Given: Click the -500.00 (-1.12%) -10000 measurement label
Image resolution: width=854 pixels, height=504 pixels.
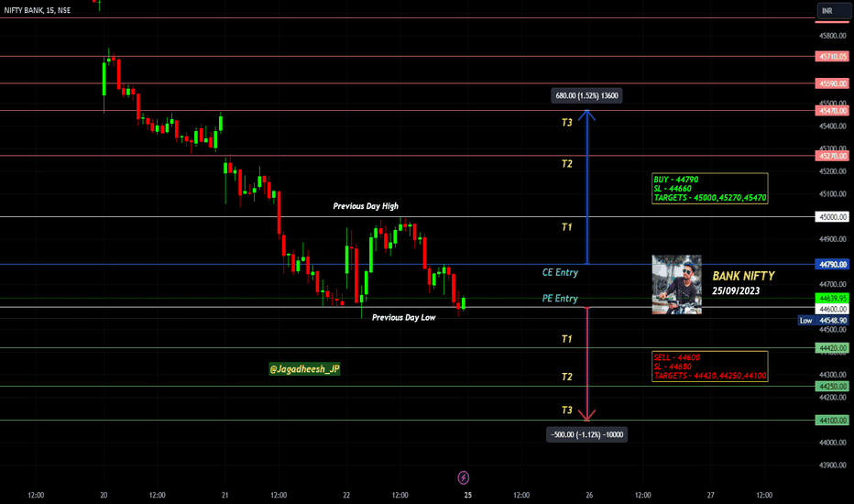Looking at the screenshot, I should pos(586,434).
